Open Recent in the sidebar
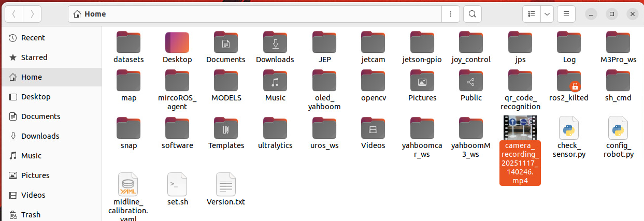This screenshot has width=644, height=221. point(33,38)
